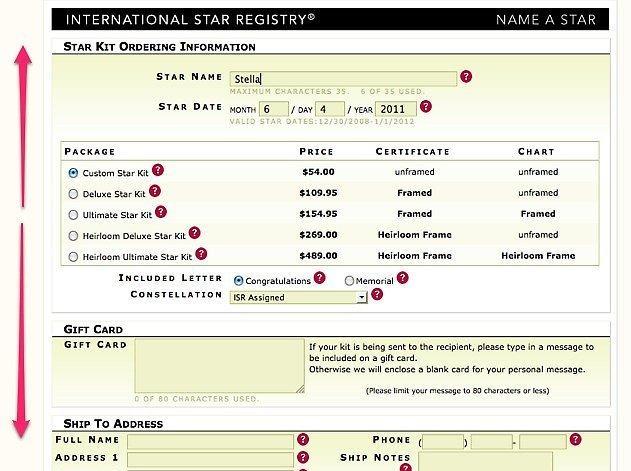
Task: Focus the Full Name shipping field
Action: (x=210, y=442)
